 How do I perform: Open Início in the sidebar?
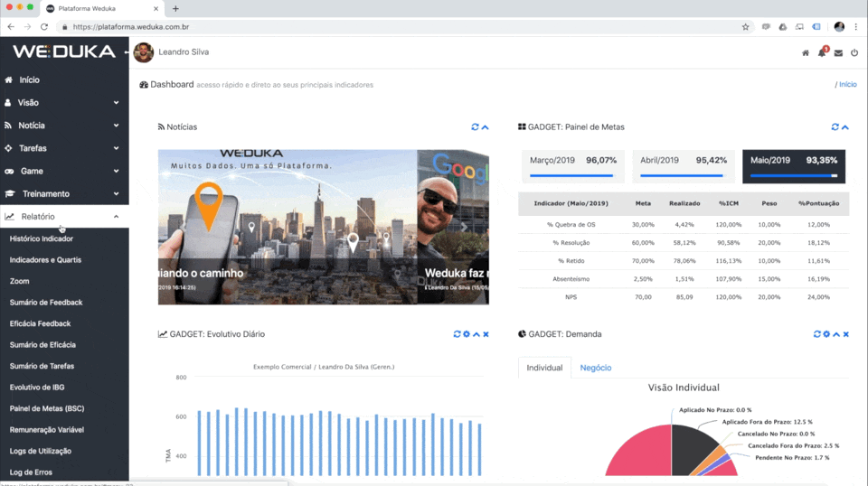coord(64,79)
